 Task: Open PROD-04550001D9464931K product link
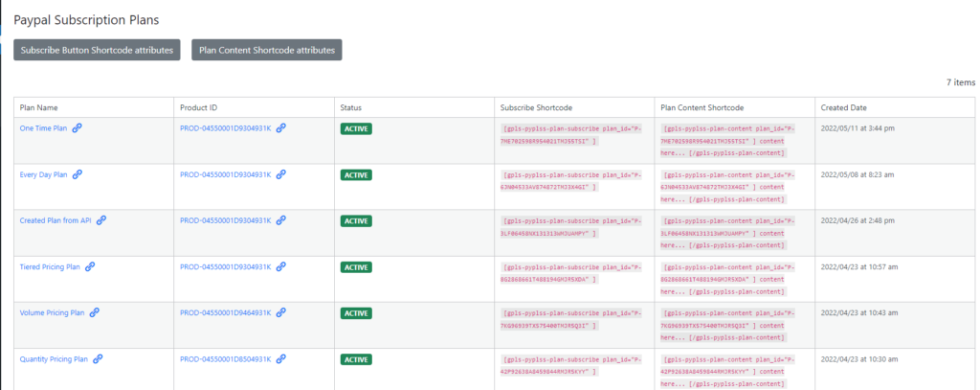point(226,313)
